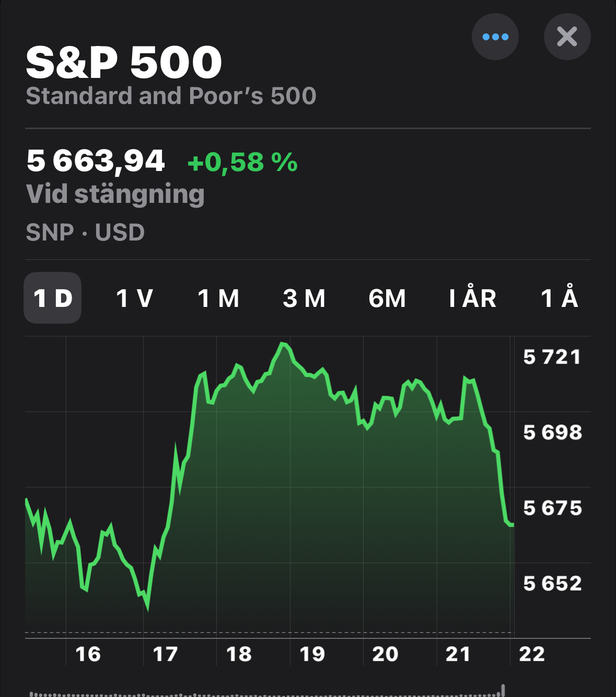The image size is (616, 697).
Task: Tap the tall volume bar below the chart
Action: 503,690
